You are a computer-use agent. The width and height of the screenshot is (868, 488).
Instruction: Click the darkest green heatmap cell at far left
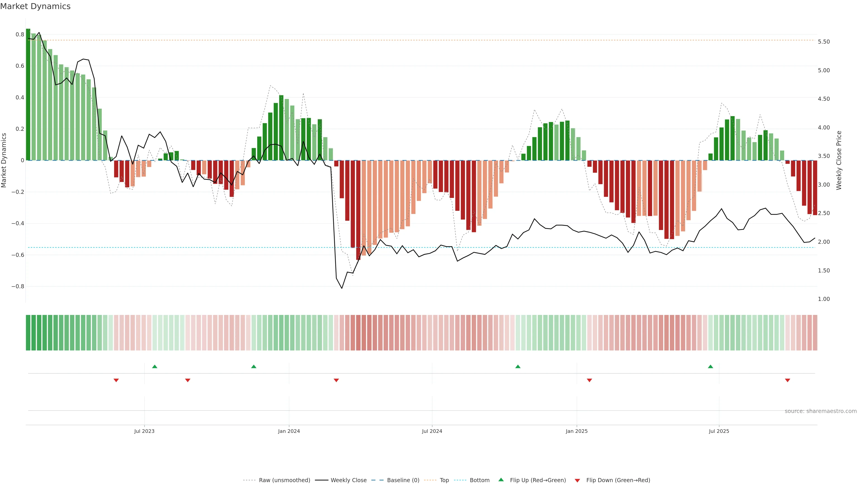28,333
